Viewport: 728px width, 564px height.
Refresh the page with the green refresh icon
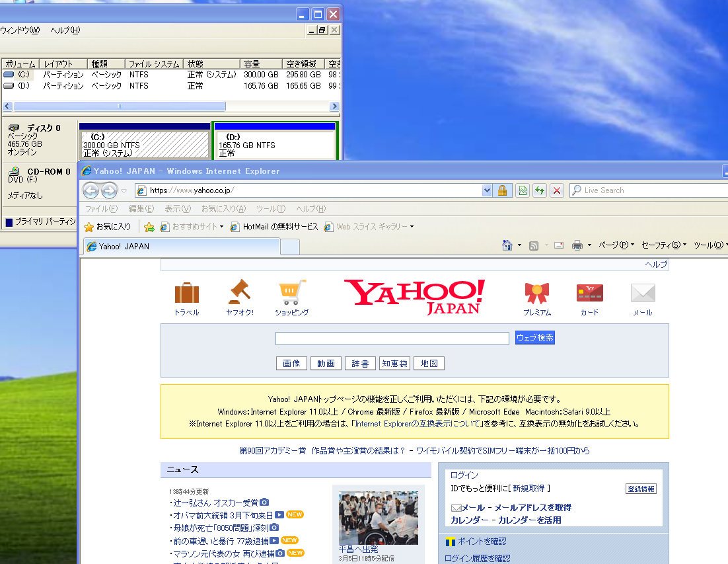pyautogui.click(x=540, y=190)
